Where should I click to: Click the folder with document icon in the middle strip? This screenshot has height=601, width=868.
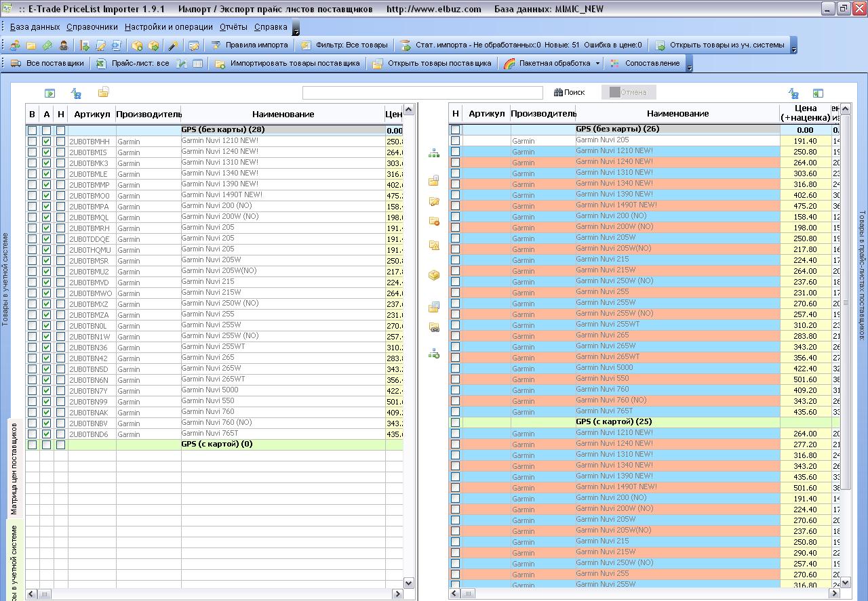(434, 180)
